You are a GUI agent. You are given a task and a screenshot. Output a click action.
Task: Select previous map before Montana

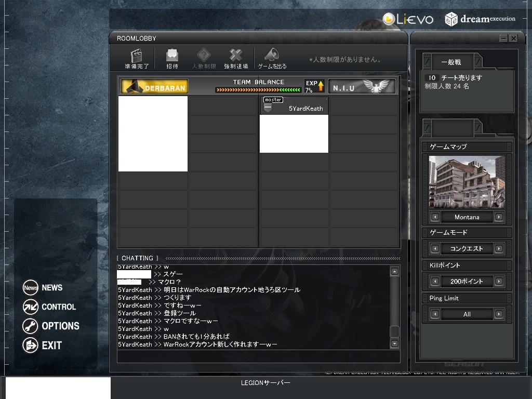tap(435, 217)
